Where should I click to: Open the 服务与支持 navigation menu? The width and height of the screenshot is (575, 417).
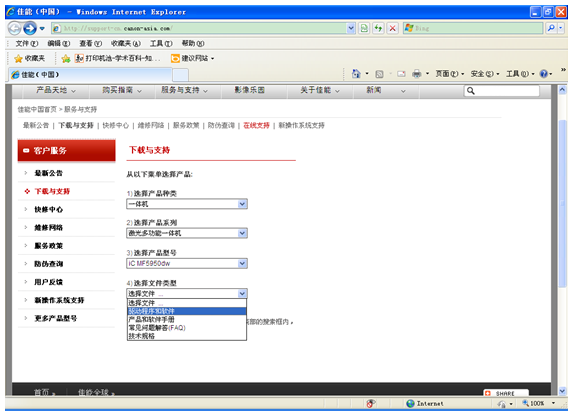pos(184,90)
